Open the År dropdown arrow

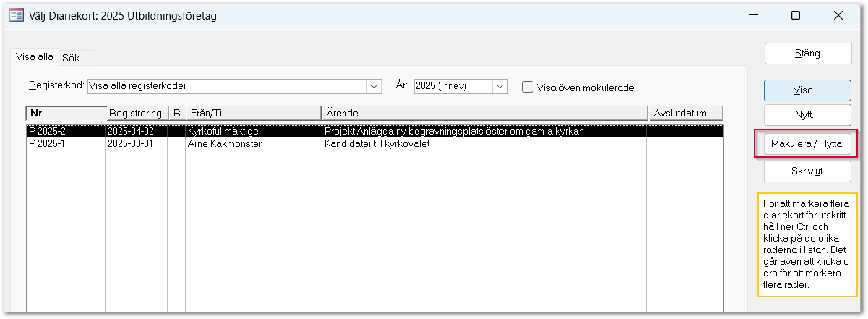pyautogui.click(x=500, y=86)
